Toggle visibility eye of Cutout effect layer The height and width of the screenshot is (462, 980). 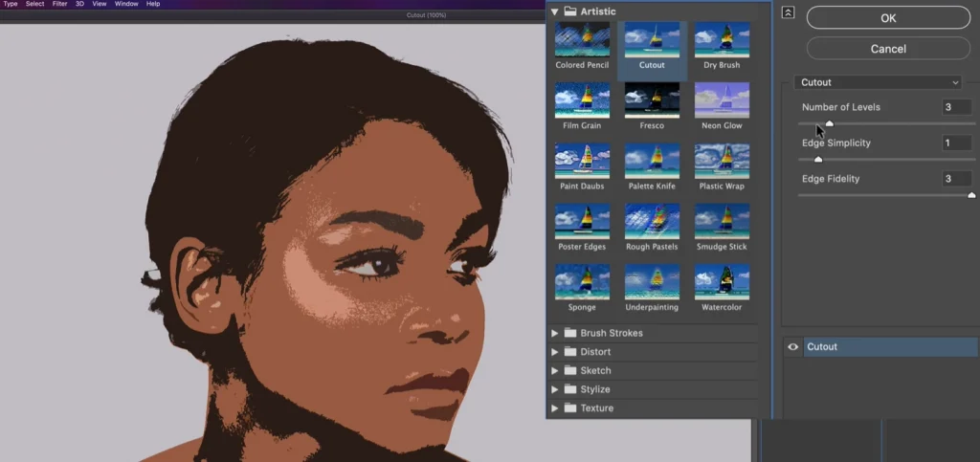pos(792,347)
